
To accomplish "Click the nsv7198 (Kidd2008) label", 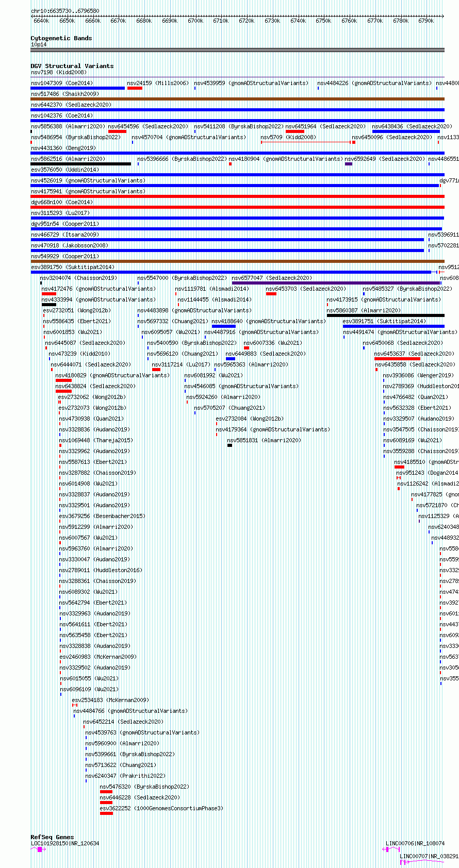I will (59, 72).
